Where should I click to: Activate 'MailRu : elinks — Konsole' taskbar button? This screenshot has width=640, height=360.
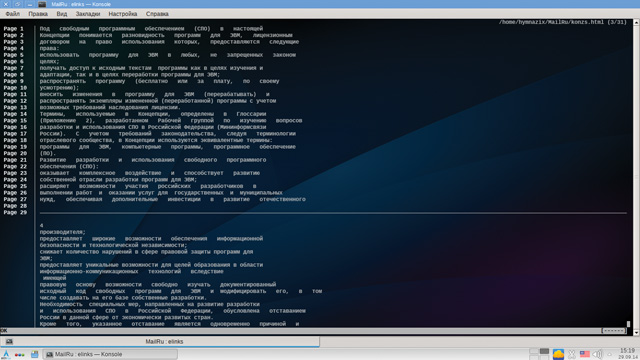(110, 354)
